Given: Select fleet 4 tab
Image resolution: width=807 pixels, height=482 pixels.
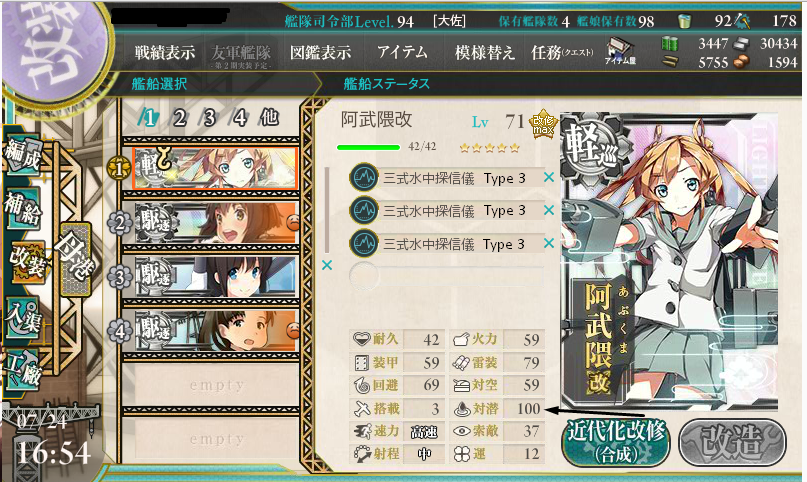Looking at the screenshot, I should (x=239, y=118).
